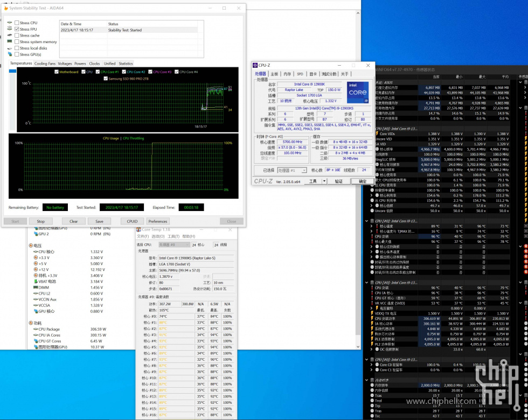Click the Stop button in AIDA64
The height and width of the screenshot is (420, 528).
point(41,221)
